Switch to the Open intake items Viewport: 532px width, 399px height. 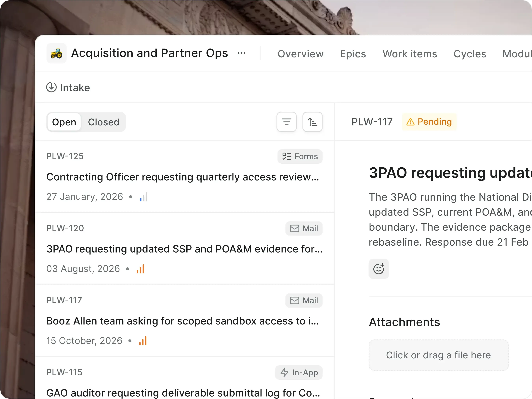click(x=64, y=122)
